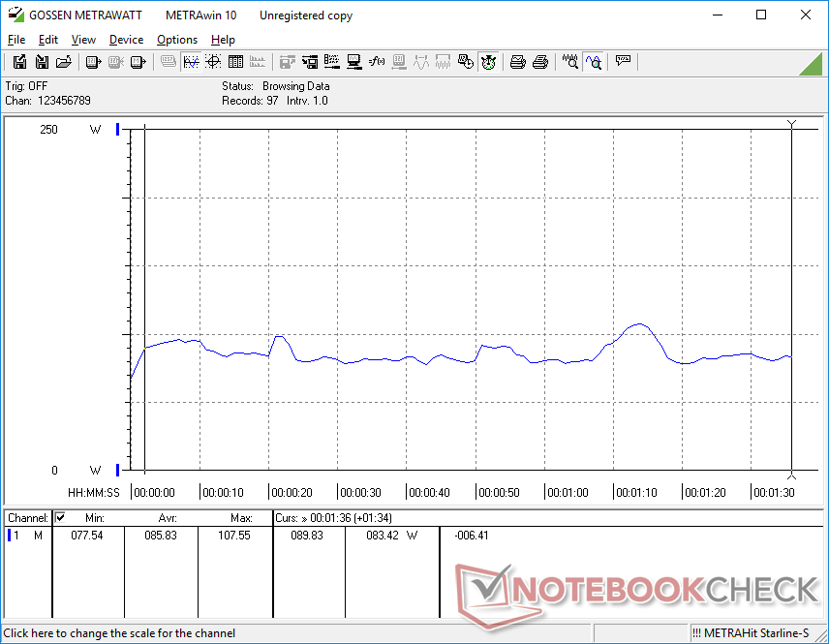
Task: Click the first printer icon
Action: 517,62
